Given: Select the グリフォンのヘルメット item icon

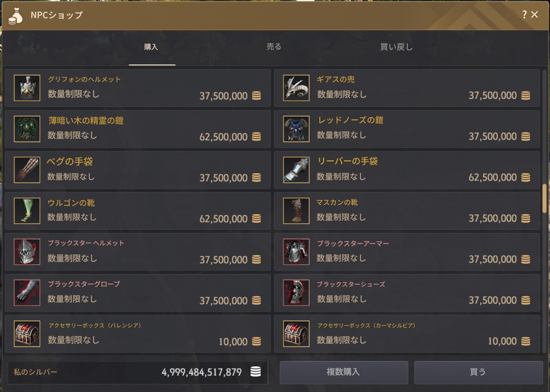Looking at the screenshot, I should coord(27,88).
